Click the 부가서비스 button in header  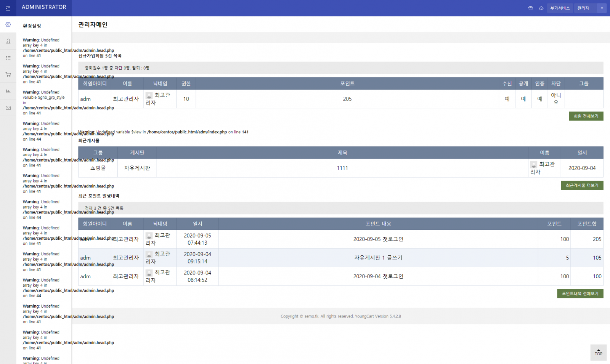560,8
